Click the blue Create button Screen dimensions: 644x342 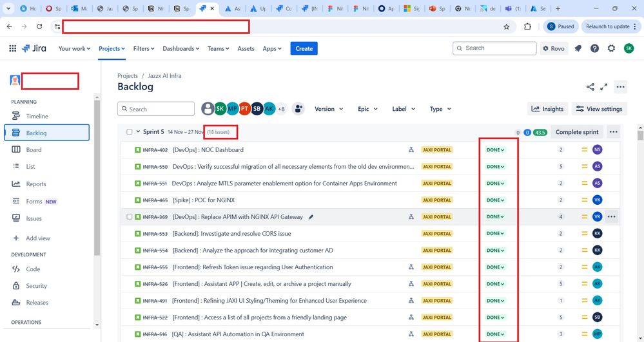tap(304, 48)
